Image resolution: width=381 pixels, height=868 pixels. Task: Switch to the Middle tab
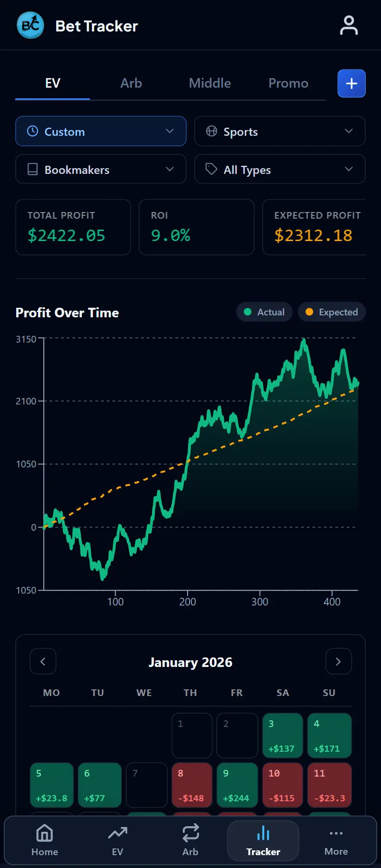tap(210, 83)
